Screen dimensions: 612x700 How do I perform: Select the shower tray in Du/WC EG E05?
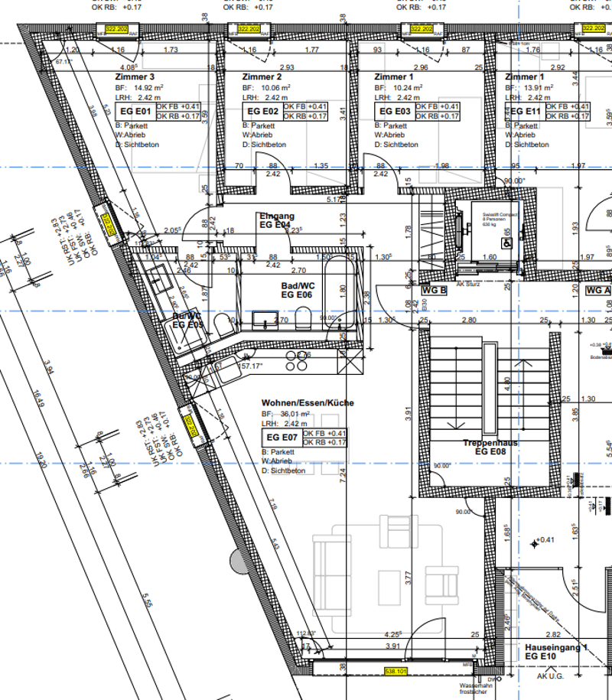click(x=187, y=334)
